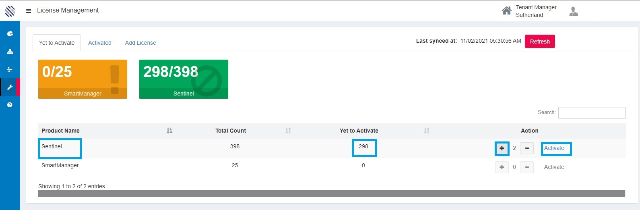Open the sliders settings sidebar icon
The width and height of the screenshot is (644, 210).
[x=10, y=69]
